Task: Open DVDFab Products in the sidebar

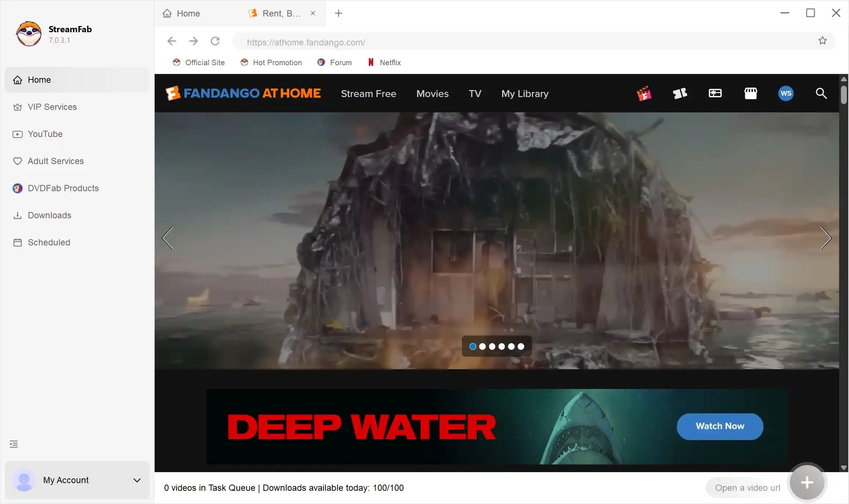Action: point(77,188)
